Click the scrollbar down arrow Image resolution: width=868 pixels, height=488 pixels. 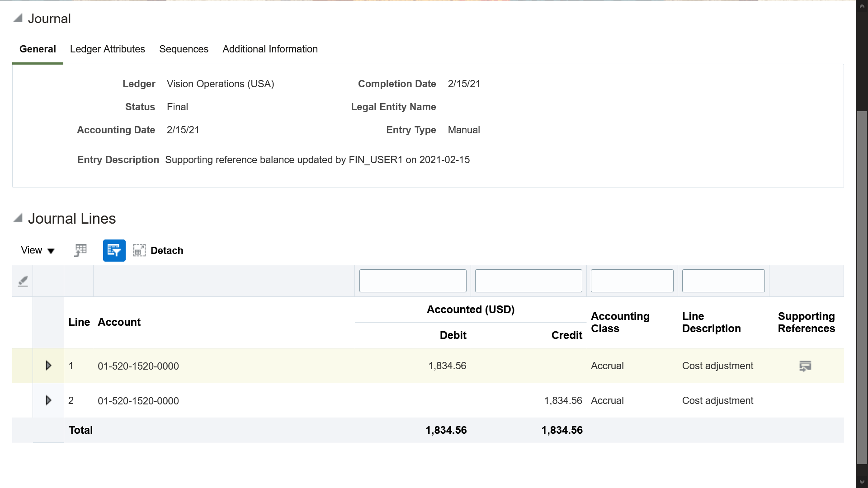tap(862, 482)
